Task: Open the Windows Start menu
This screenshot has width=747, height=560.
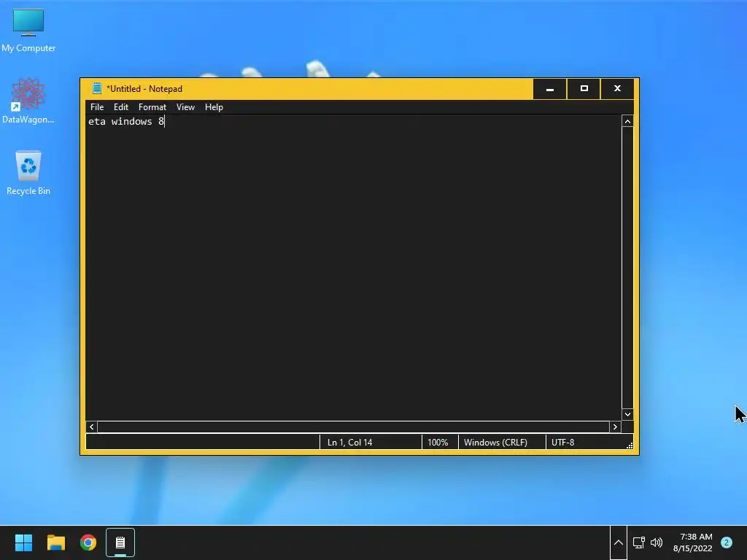Action: coord(23,542)
